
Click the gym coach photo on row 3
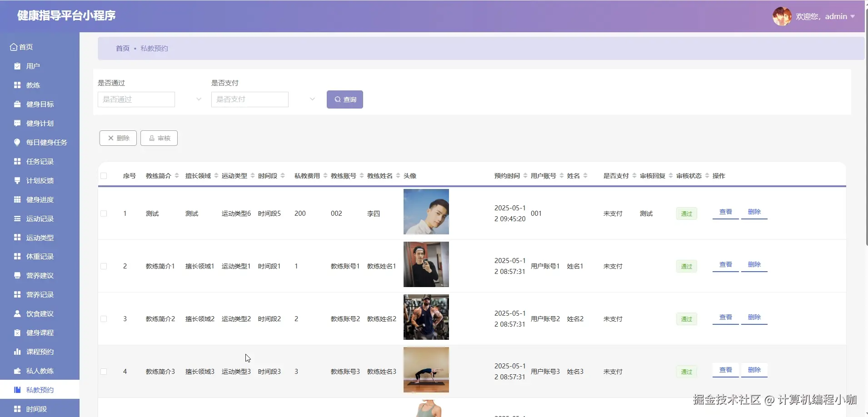pyautogui.click(x=426, y=317)
